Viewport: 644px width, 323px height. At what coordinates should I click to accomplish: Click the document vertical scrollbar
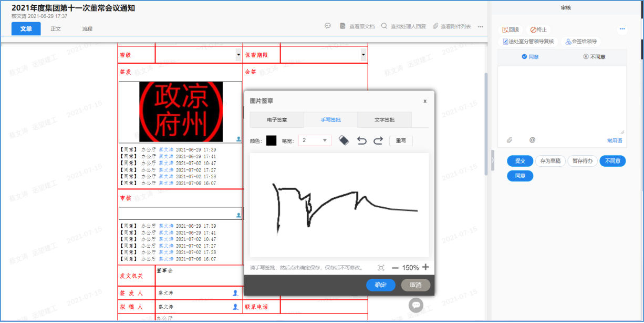(x=486, y=123)
